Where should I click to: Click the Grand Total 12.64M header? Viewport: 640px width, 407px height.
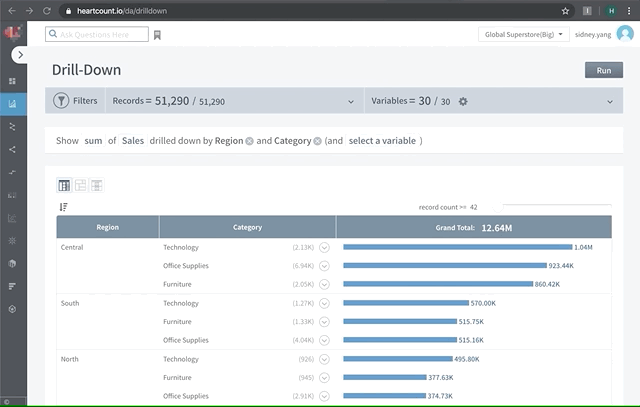(x=474, y=227)
